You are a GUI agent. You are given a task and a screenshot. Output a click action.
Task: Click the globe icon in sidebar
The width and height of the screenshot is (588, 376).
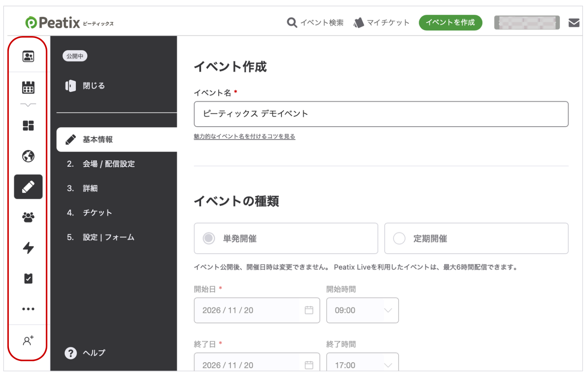[x=28, y=156]
